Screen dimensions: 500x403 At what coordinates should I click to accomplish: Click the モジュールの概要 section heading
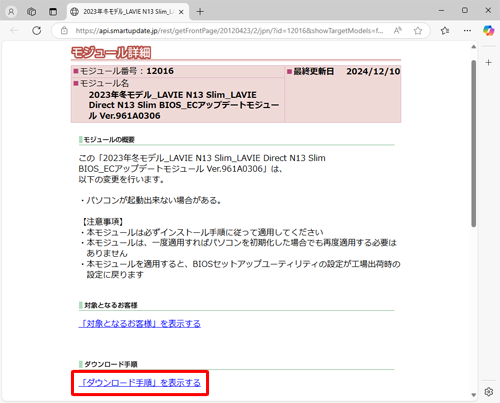point(109,140)
